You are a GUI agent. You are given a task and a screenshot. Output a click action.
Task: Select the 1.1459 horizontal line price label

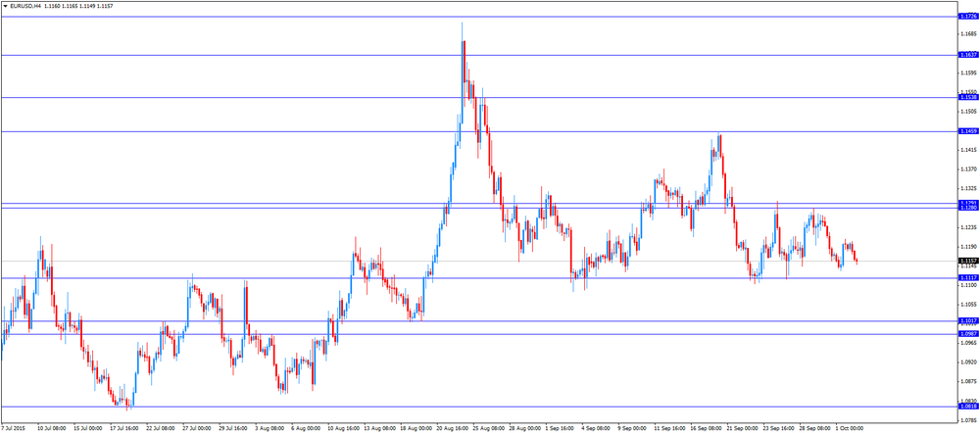tap(968, 131)
